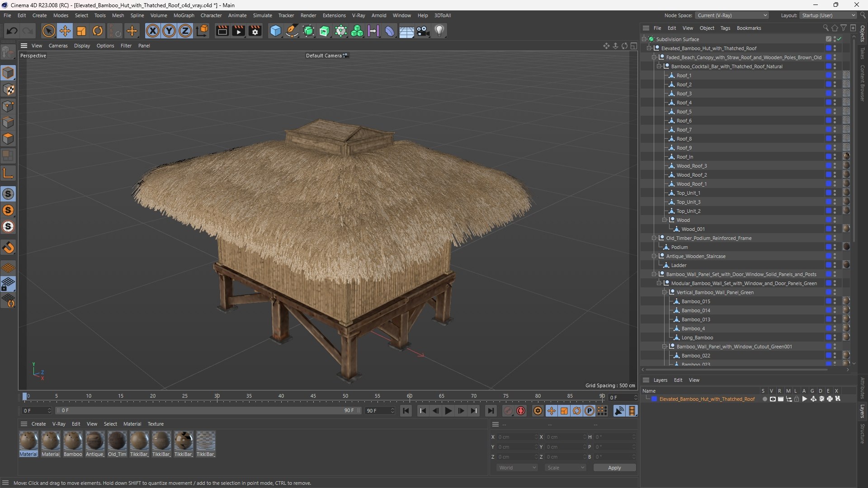Add a Light object bulb icon
This screenshot has width=868, height=488.
439,31
